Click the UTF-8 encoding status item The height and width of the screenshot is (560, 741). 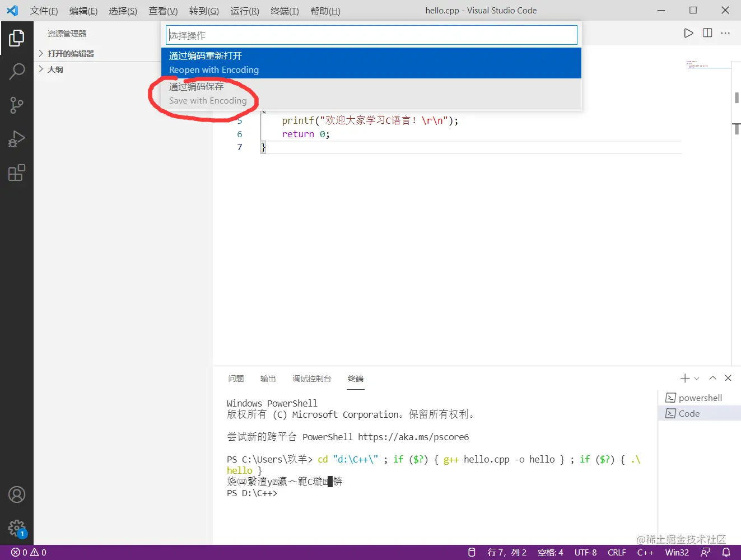[585, 552]
